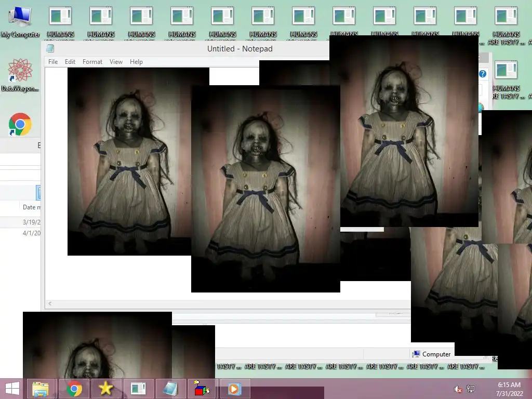The height and width of the screenshot is (399, 532).
Task: Launch Google Chrome from the desktop shortcut
Action: point(20,124)
